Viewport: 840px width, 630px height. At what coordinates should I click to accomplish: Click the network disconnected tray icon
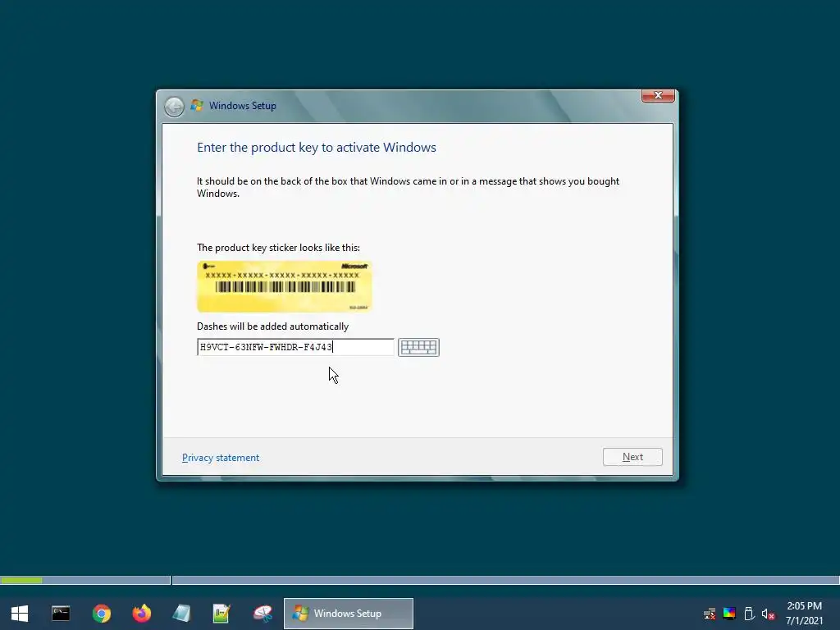[x=710, y=614]
